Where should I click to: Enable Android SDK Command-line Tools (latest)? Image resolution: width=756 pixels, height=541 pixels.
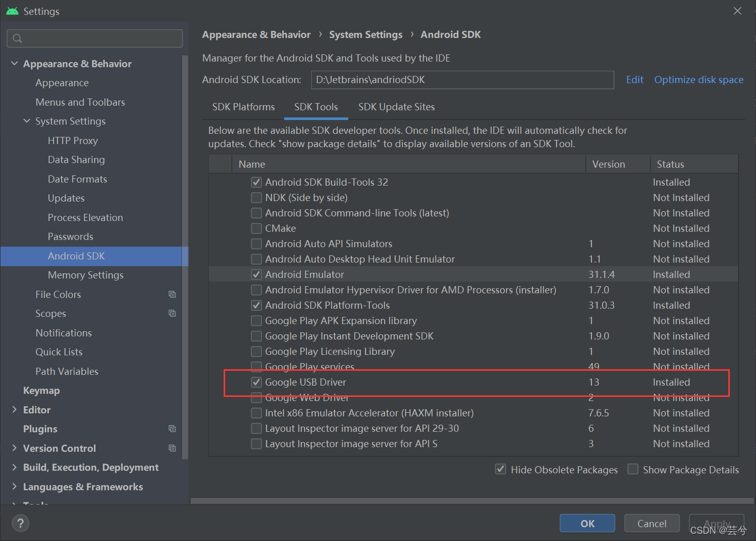point(256,213)
